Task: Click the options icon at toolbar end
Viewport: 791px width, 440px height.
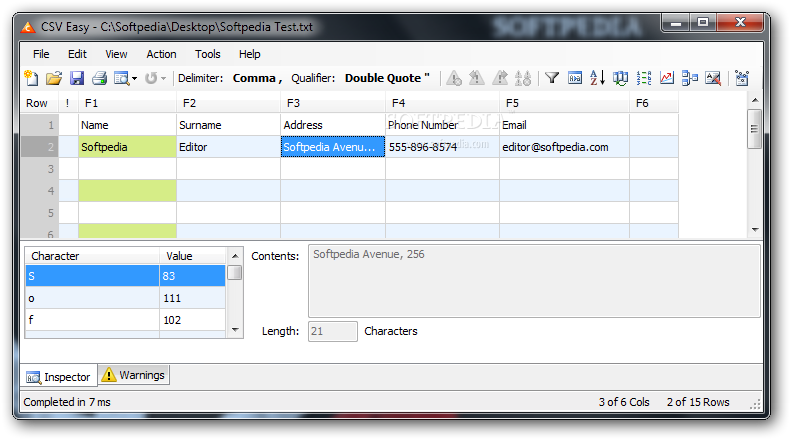Action: point(742,78)
